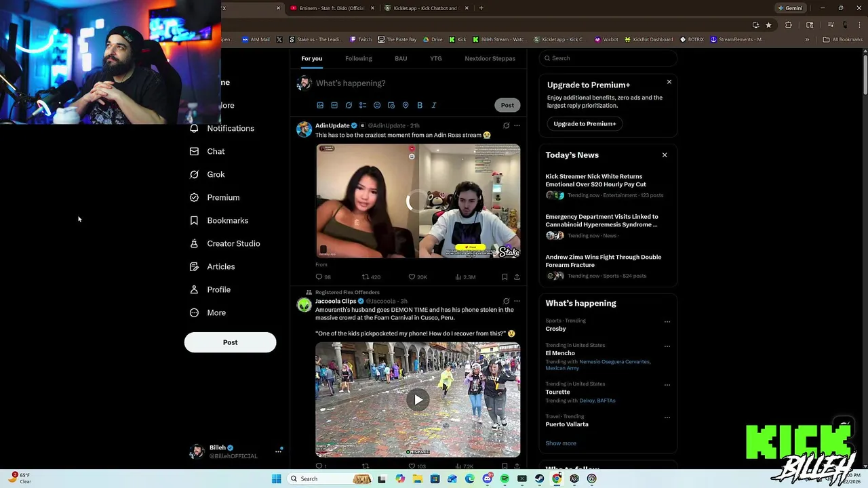Open the Twitch bookmark
Image resolution: width=868 pixels, height=488 pixels.
click(361, 39)
